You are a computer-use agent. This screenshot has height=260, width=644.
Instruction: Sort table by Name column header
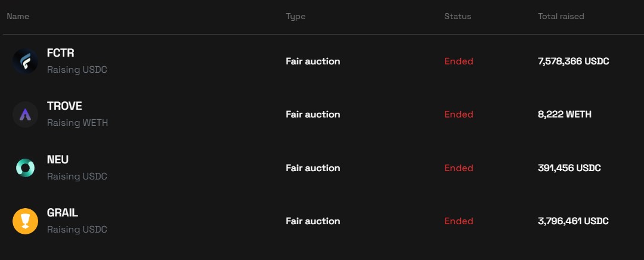(x=18, y=17)
